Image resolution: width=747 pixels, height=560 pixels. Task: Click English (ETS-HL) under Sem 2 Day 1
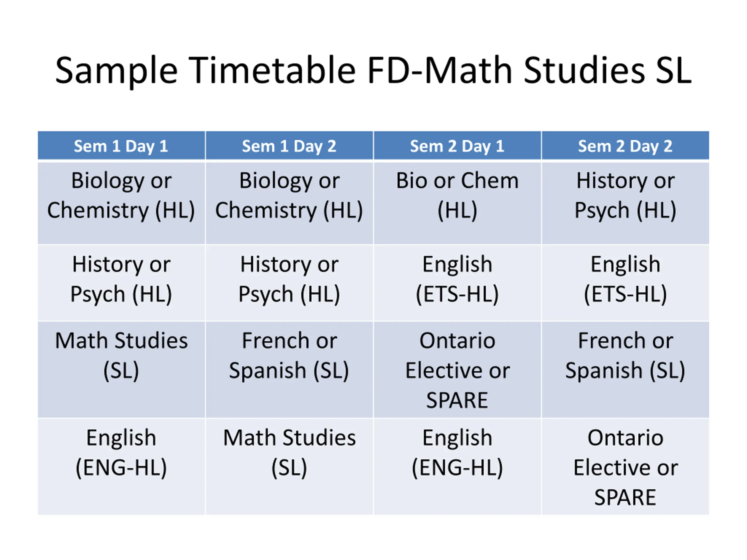(x=457, y=283)
